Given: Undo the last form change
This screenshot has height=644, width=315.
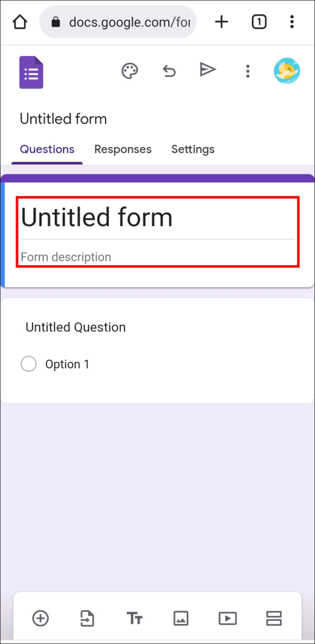Looking at the screenshot, I should (169, 71).
